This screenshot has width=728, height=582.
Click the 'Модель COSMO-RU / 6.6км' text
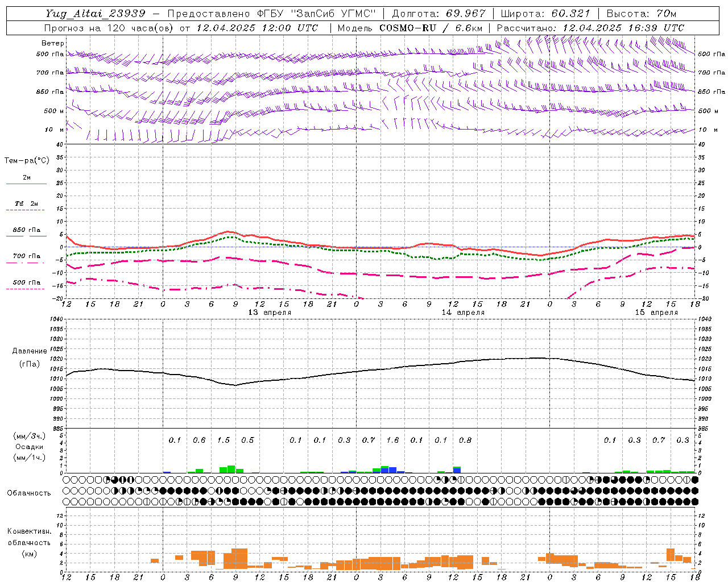click(x=410, y=28)
